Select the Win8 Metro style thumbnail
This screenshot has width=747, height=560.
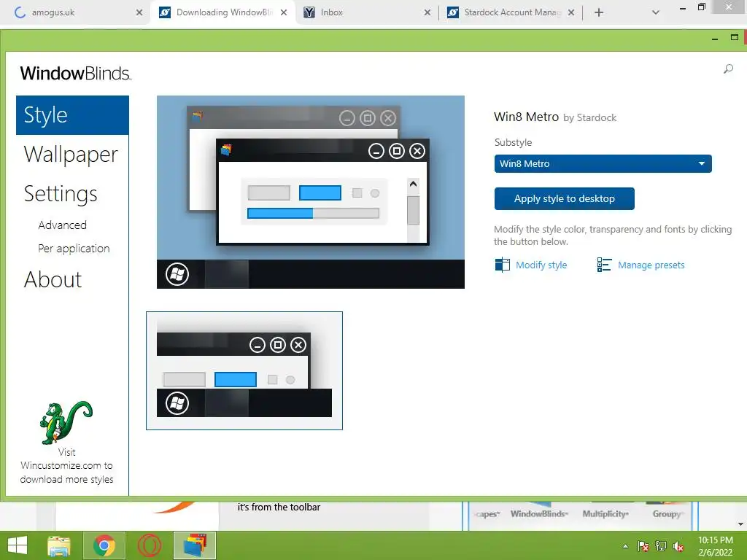(244, 370)
